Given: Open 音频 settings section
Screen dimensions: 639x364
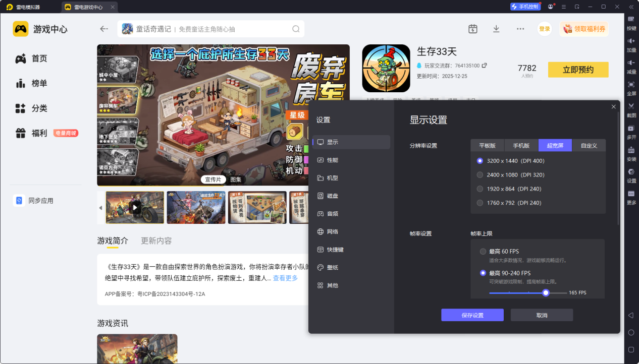Looking at the screenshot, I should click(x=351, y=214).
